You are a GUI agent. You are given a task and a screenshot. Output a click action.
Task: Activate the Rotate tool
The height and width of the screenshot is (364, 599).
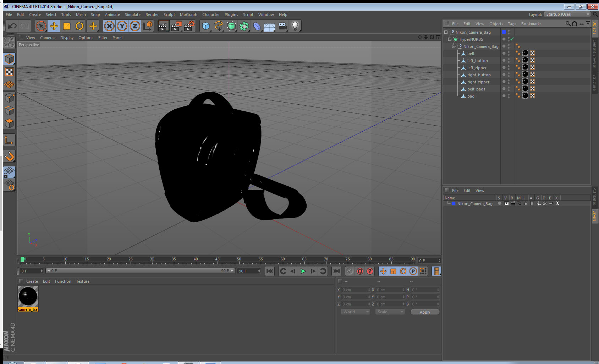coord(79,26)
